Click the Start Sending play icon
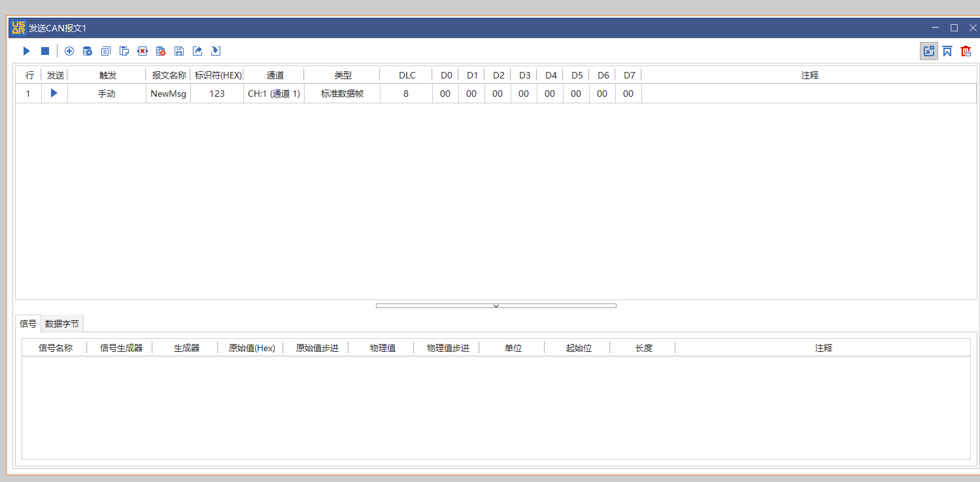980x482 pixels. click(x=26, y=51)
